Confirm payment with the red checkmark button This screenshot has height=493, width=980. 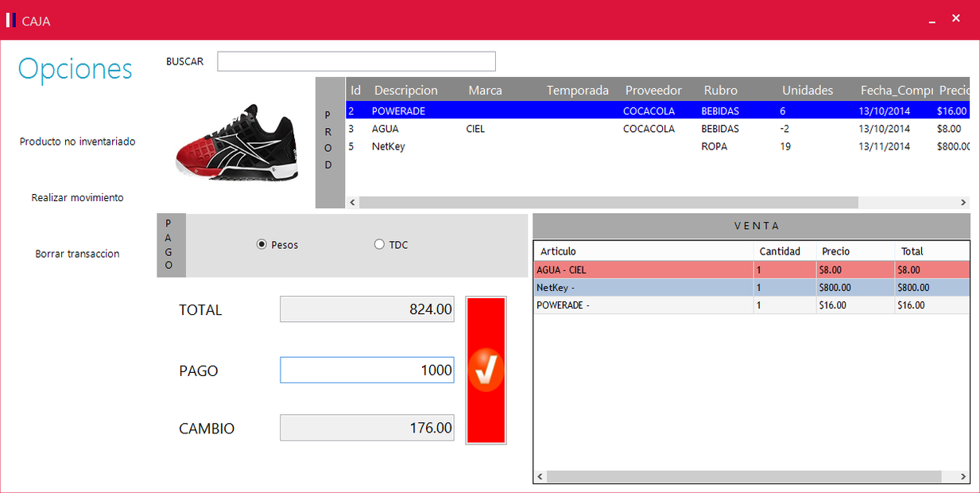click(x=486, y=370)
